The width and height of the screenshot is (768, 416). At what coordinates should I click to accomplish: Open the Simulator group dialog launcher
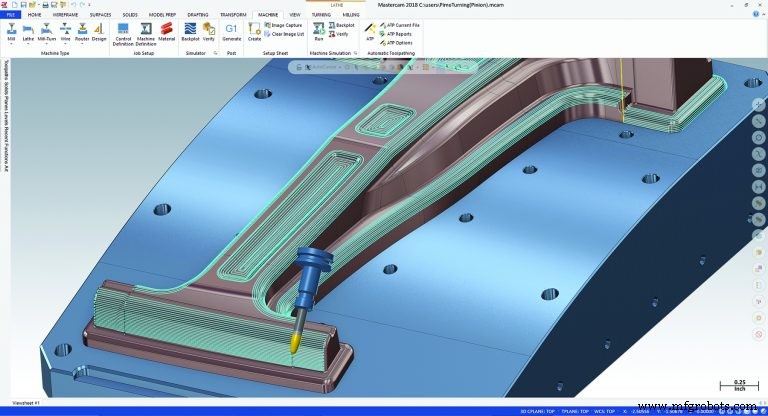216,53
